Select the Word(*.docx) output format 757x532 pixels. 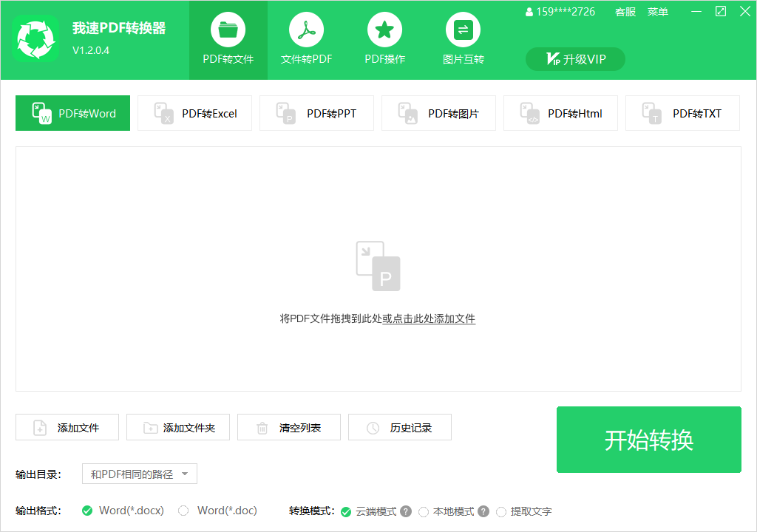[87, 511]
